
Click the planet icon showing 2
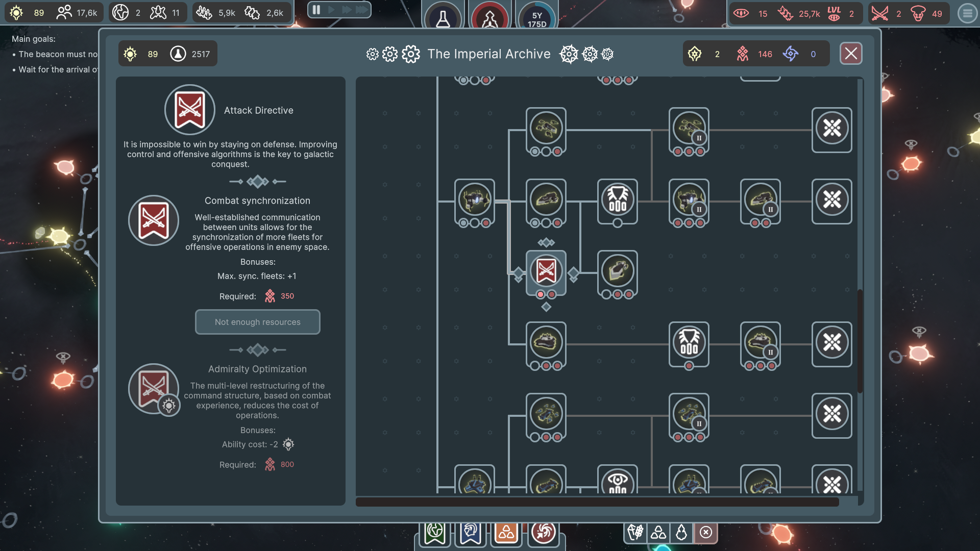click(120, 13)
